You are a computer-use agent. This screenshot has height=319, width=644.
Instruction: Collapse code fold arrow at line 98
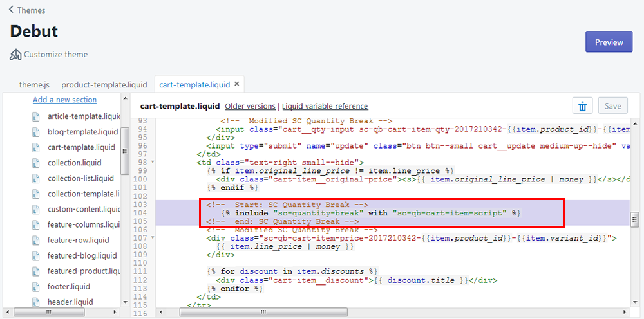point(152,162)
